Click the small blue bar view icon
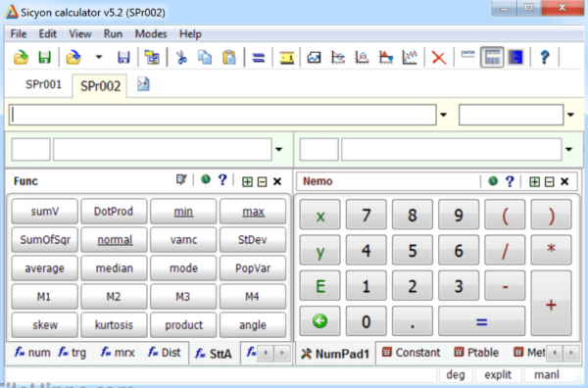 click(x=467, y=55)
